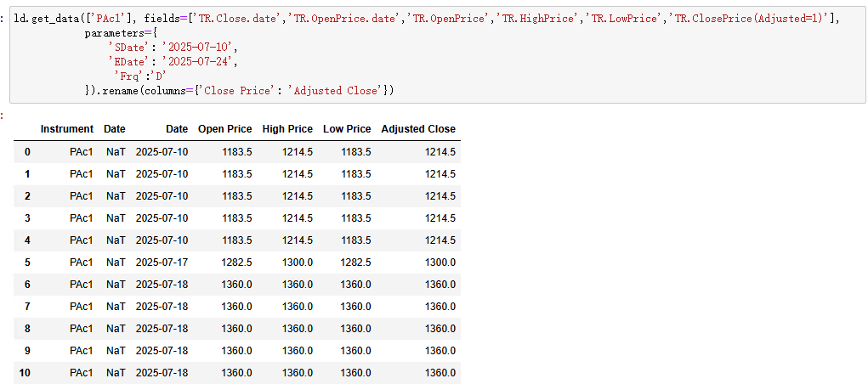Click row index 7

[x=27, y=307]
